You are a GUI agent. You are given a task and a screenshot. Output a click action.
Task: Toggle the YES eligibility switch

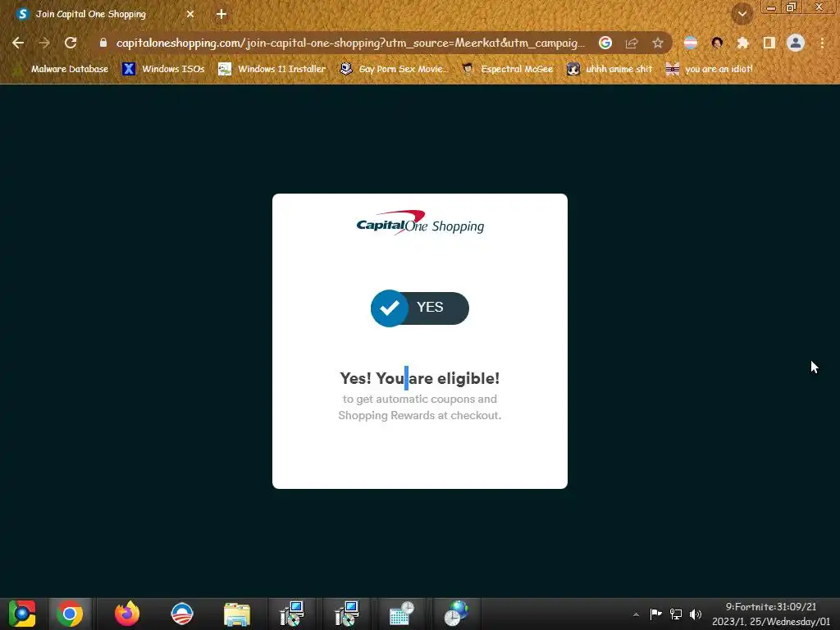tap(420, 308)
